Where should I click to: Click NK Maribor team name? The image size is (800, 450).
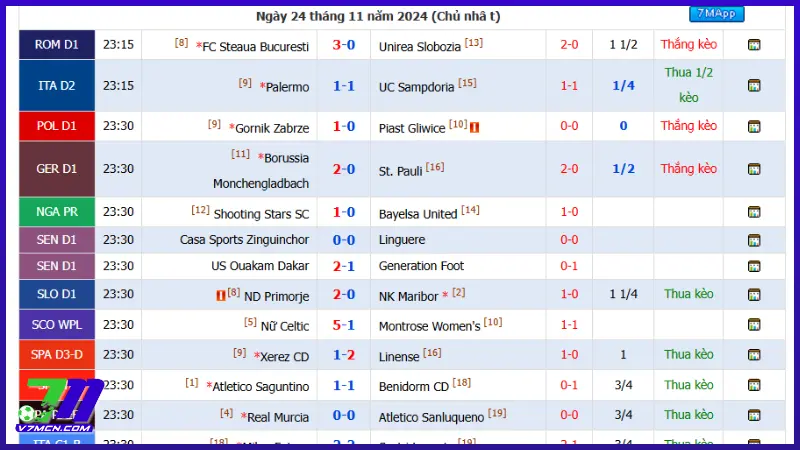(x=409, y=296)
